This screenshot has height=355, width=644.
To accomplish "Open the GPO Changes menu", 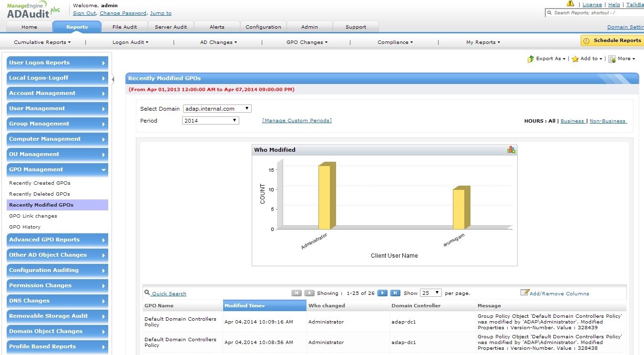I will click(307, 42).
